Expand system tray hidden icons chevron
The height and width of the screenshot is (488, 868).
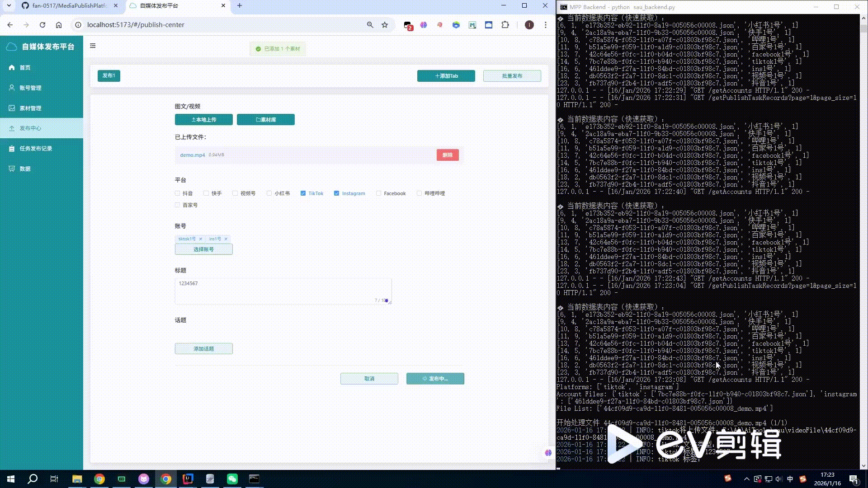coord(746,479)
